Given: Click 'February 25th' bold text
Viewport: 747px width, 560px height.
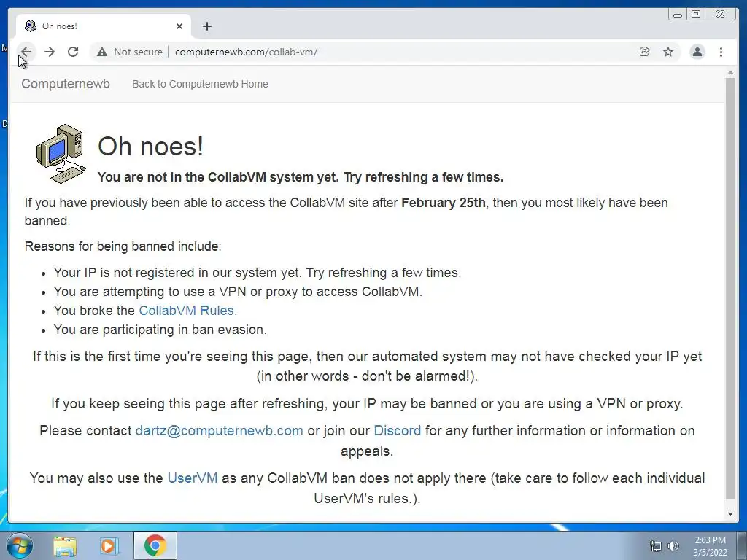Looking at the screenshot, I should click(443, 203).
